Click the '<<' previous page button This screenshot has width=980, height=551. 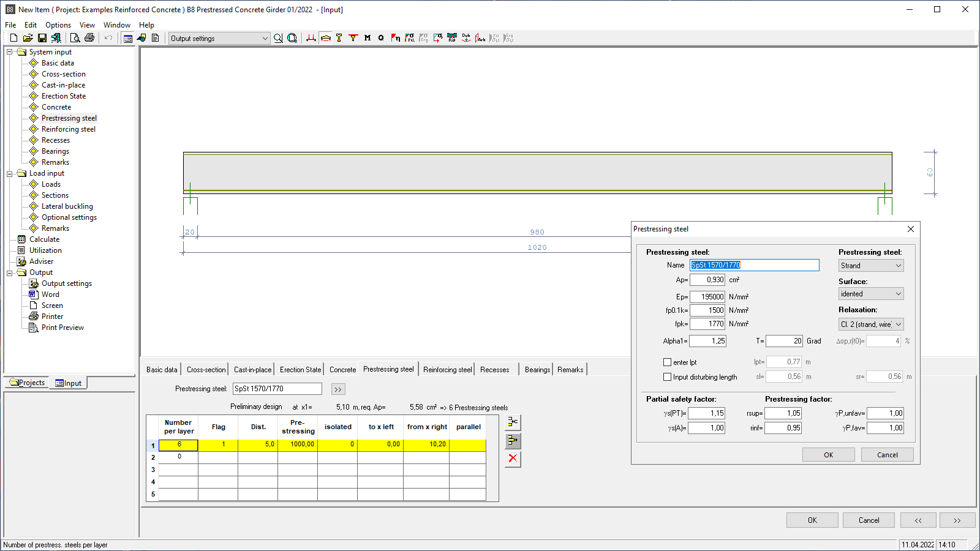click(x=918, y=520)
